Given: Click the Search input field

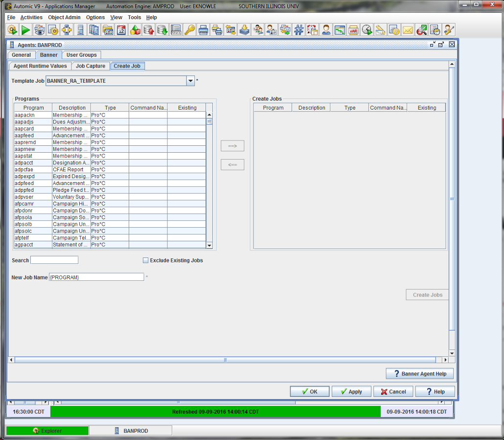Looking at the screenshot, I should point(54,260).
